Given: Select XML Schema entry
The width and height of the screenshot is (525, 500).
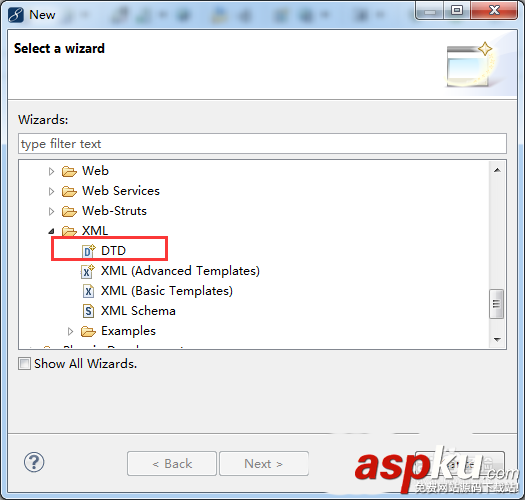Looking at the screenshot, I should click(x=138, y=311).
